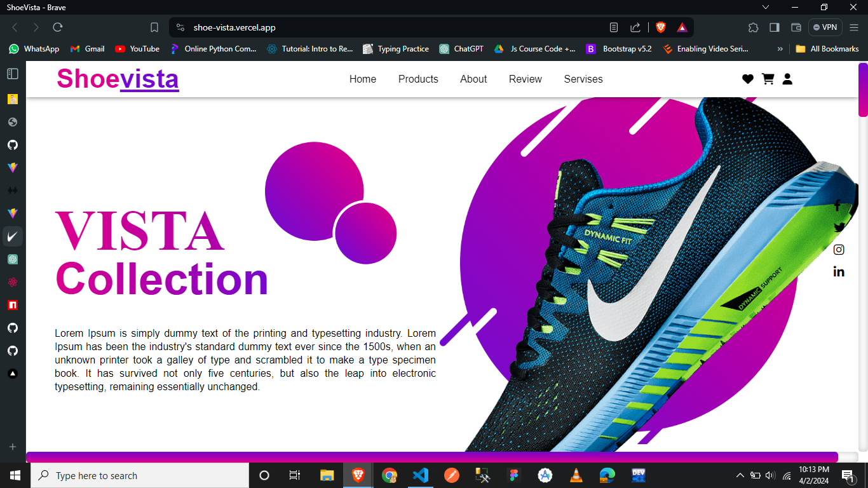Share this page
Viewport: 868px width, 488px height.
[635, 27]
